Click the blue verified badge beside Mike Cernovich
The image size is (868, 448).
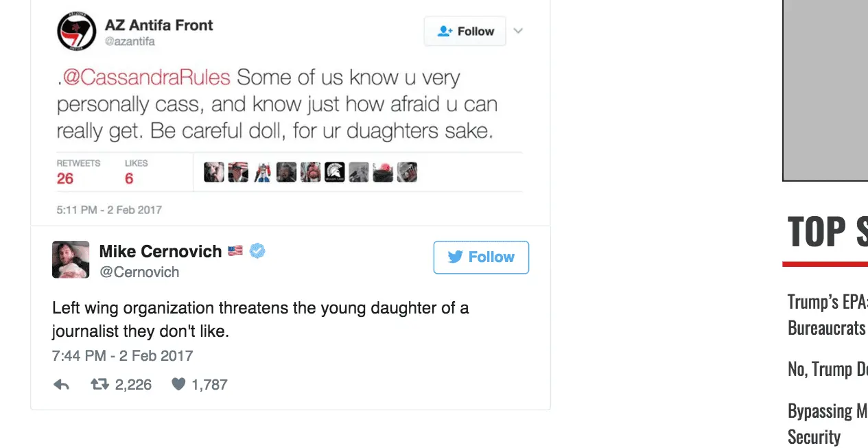coord(257,251)
